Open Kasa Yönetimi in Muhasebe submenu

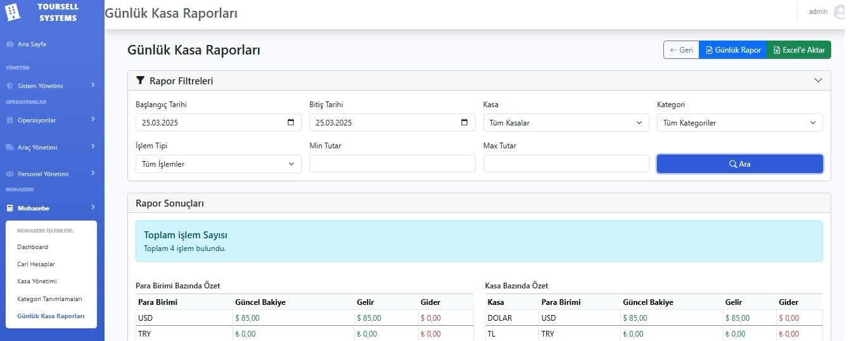coord(37,281)
